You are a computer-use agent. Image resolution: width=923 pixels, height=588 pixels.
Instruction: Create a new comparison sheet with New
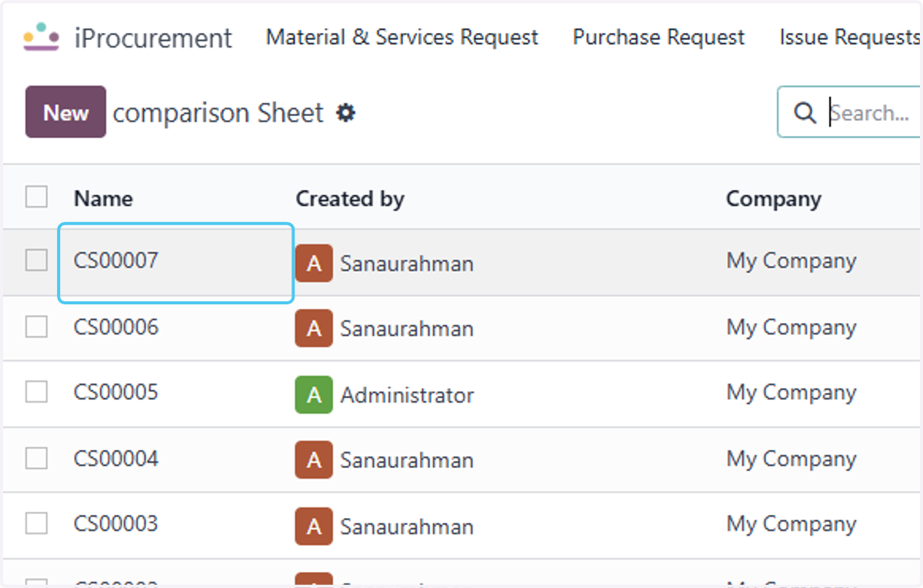[x=65, y=112]
